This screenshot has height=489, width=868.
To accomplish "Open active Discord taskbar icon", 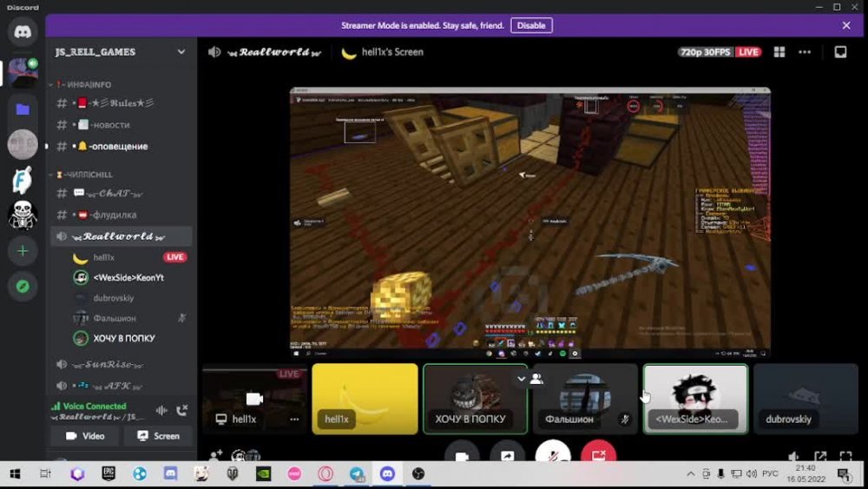I will 387,474.
